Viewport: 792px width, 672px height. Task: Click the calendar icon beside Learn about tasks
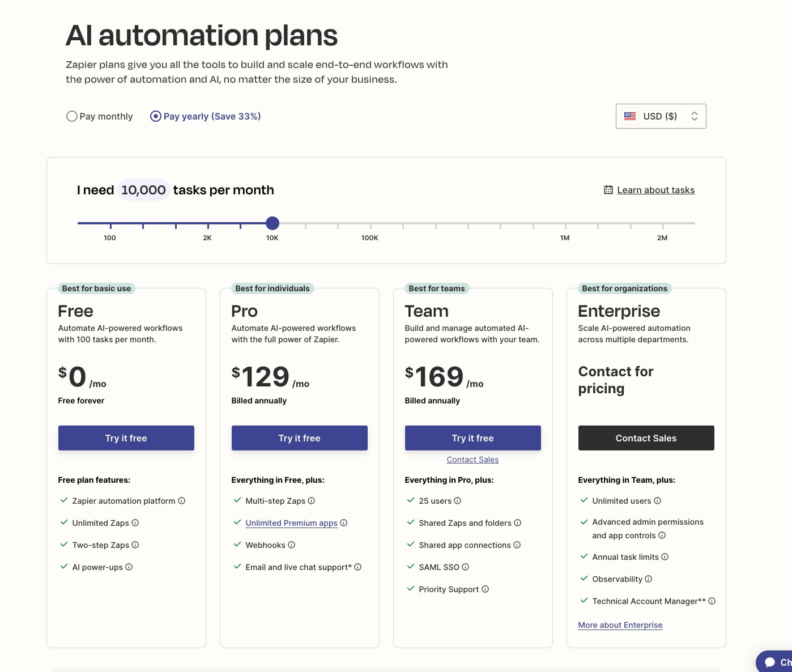pos(608,190)
